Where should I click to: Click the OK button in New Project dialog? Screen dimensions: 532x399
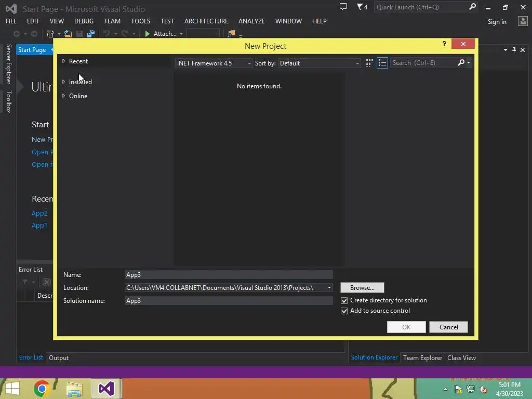[x=406, y=327]
